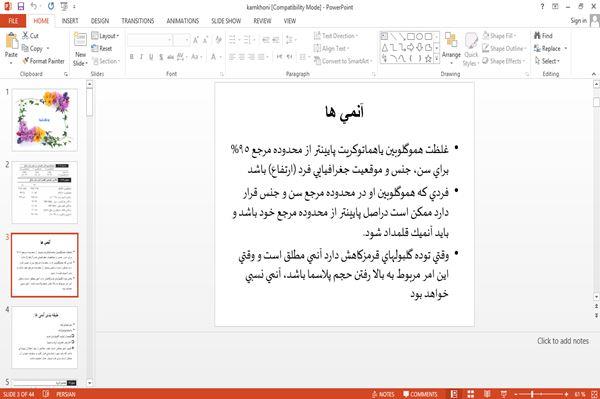The width and height of the screenshot is (600, 399).
Task: Toggle Underline formatting
Action: (151, 57)
